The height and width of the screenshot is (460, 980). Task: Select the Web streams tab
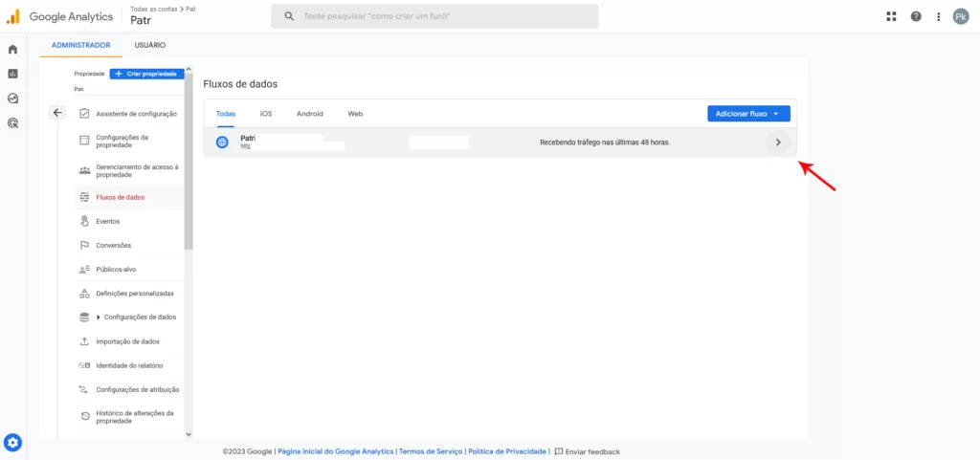pos(356,114)
